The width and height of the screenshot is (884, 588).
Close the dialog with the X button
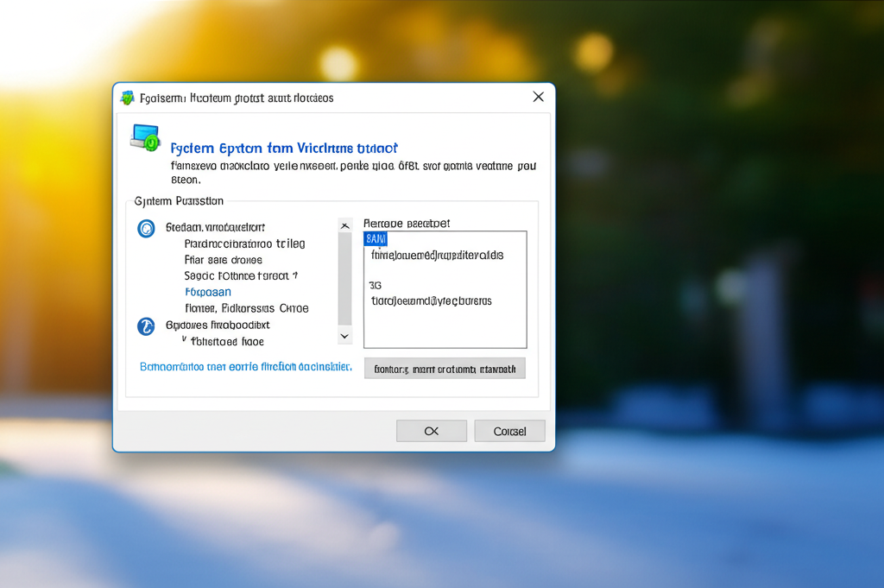538,97
